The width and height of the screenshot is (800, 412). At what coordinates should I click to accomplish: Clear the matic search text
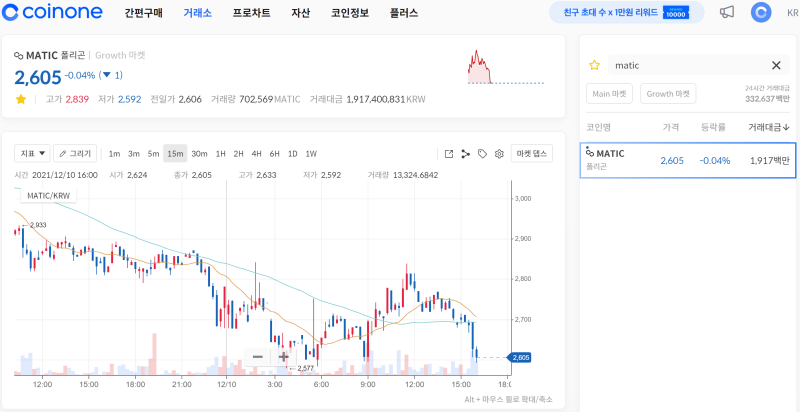pos(776,65)
